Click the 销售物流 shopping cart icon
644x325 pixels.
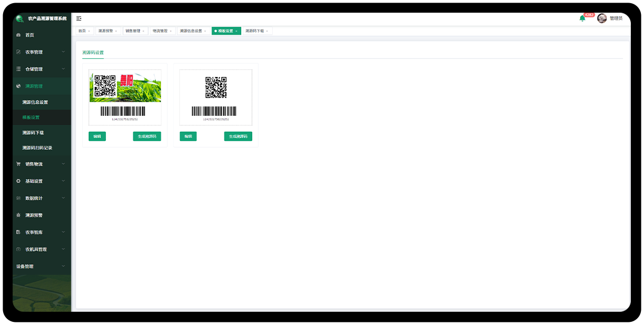point(18,164)
